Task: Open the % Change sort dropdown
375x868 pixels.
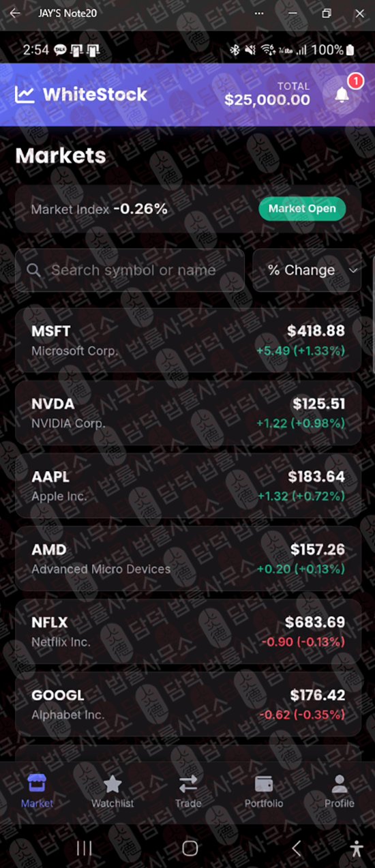Action: 307,270
